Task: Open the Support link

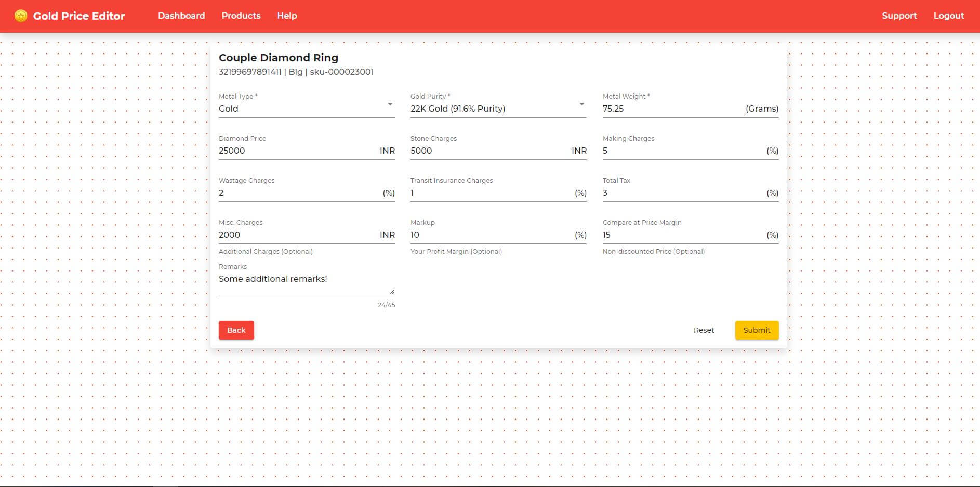Action: coord(899,16)
